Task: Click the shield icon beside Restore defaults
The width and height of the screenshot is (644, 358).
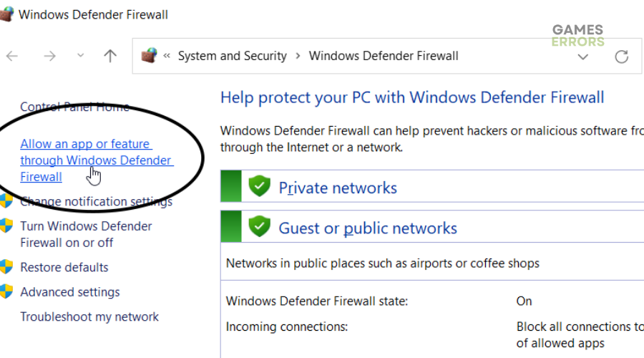Action: click(x=6, y=267)
